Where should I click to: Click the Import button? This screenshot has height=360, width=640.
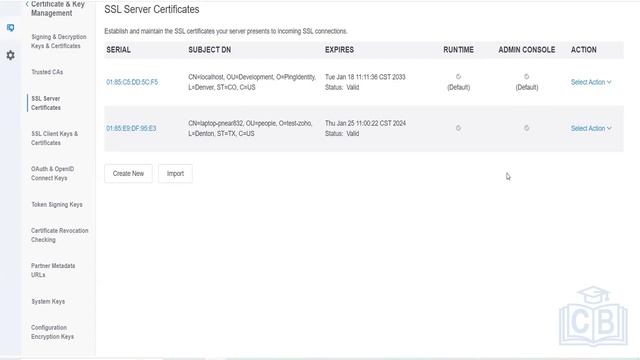175,173
